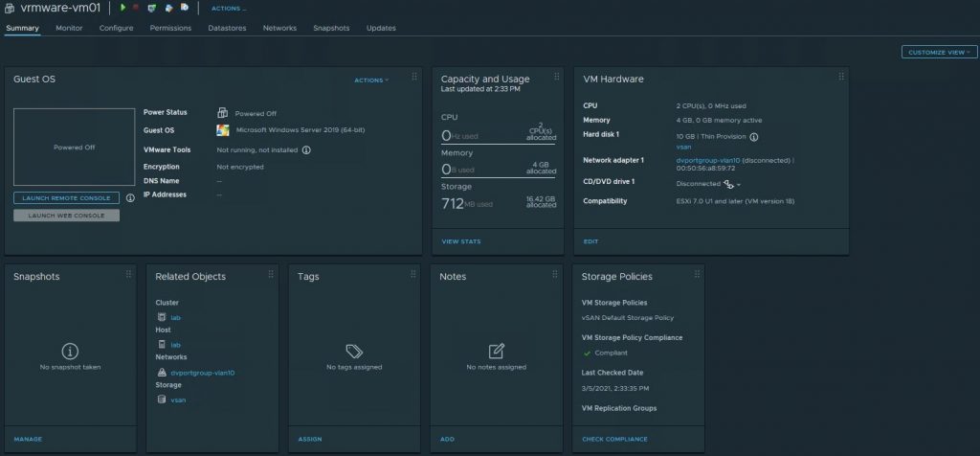Click the Windows Server guest OS icon

tap(222, 130)
